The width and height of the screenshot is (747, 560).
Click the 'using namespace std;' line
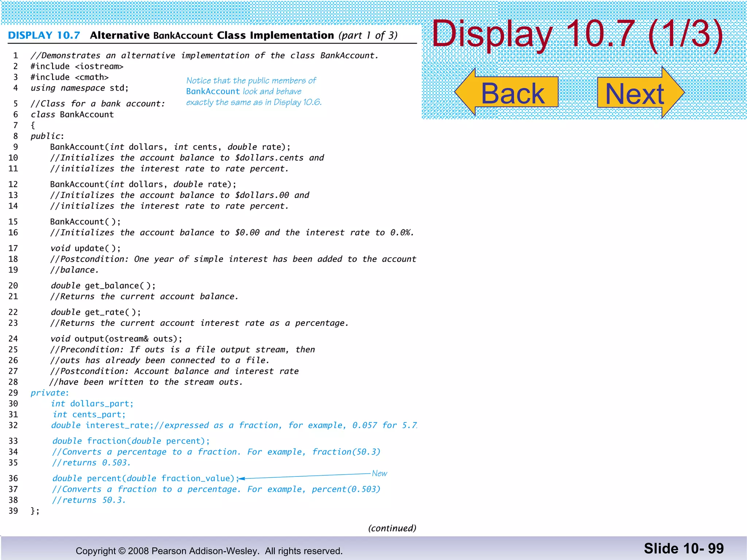click(80, 88)
